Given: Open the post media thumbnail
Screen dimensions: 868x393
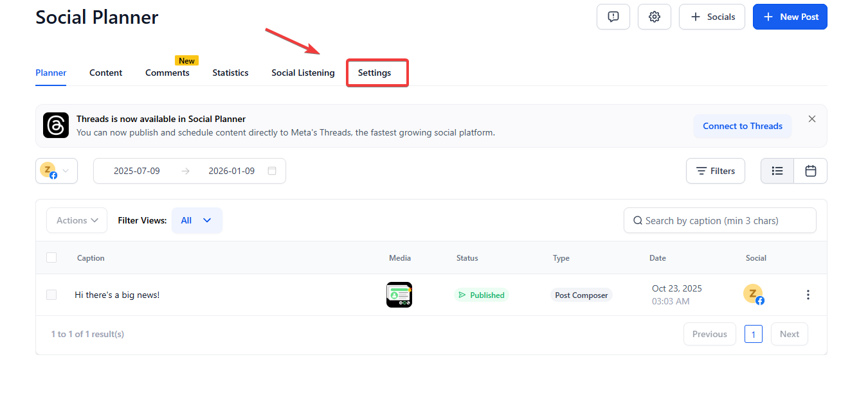Looking at the screenshot, I should (x=399, y=295).
